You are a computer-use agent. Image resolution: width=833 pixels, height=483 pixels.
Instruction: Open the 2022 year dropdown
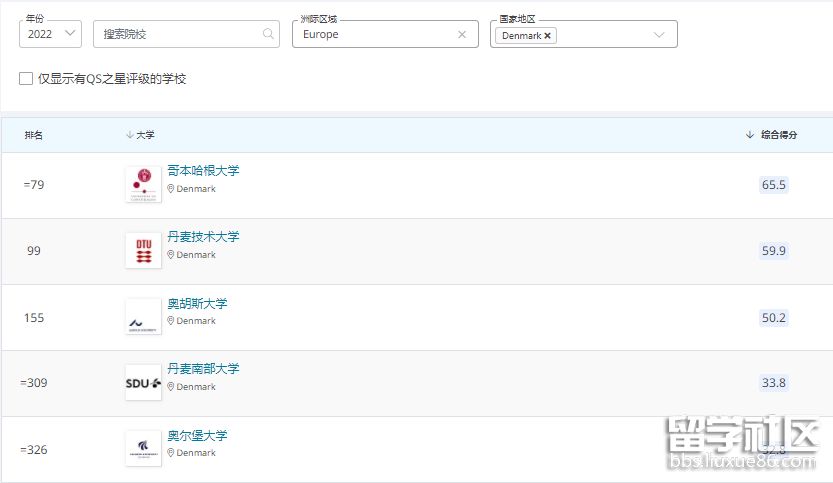tap(50, 34)
